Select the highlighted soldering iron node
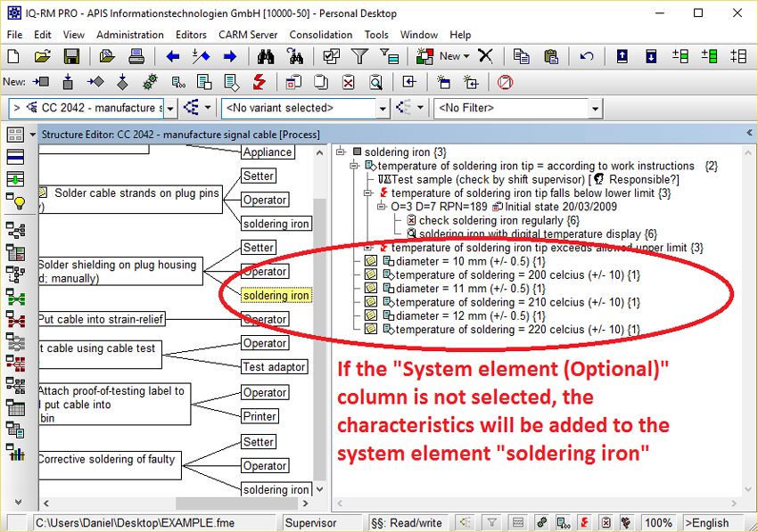The height and width of the screenshot is (532, 758). coord(276,295)
